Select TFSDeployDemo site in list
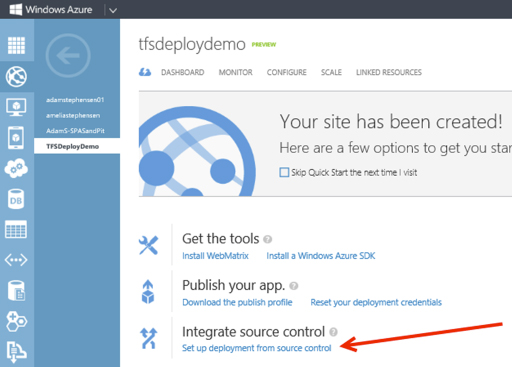This screenshot has width=512, height=367. click(77, 146)
